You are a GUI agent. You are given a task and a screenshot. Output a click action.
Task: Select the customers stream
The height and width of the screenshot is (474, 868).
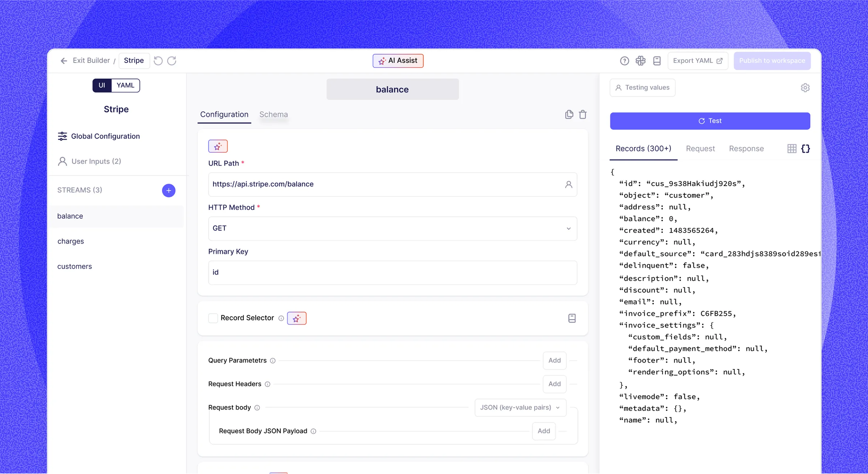tap(75, 266)
